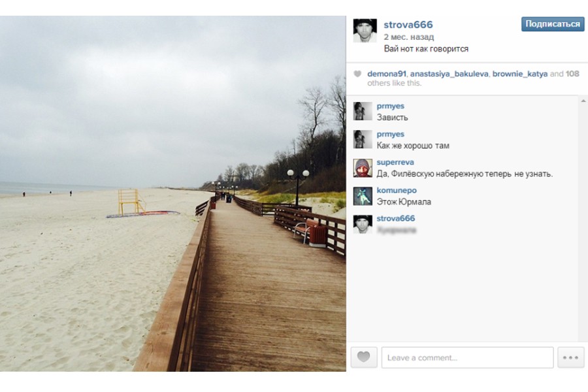Screen dimensions: 588x392
Task: Click the Подписаться follow button
Action: point(553,24)
